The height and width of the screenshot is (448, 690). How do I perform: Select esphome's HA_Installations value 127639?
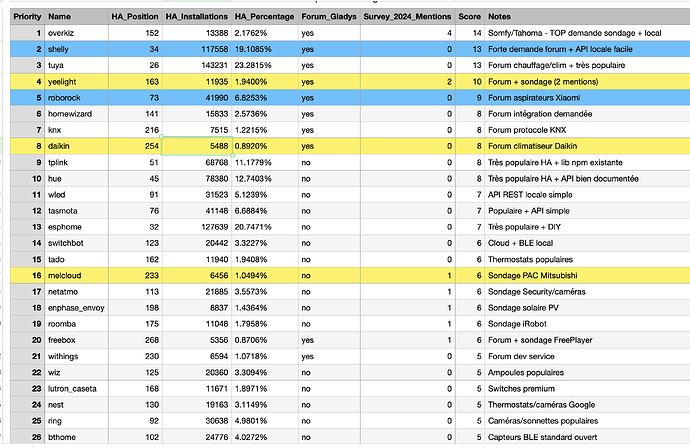coord(197,225)
